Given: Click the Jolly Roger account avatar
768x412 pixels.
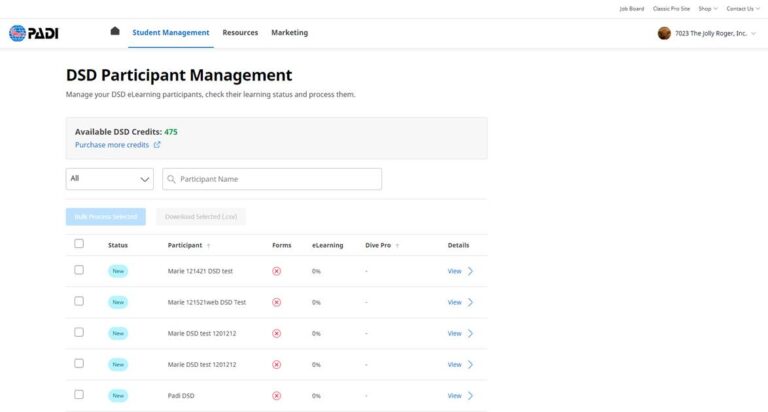Looking at the screenshot, I should 664,33.
